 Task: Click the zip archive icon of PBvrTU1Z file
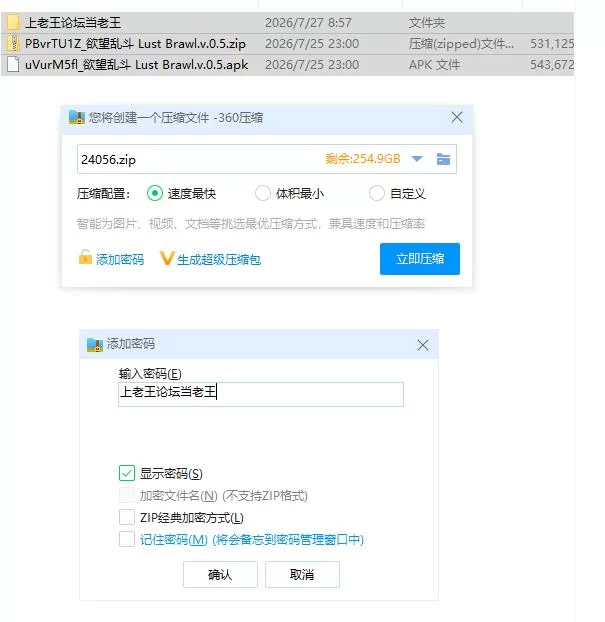click(x=13, y=43)
